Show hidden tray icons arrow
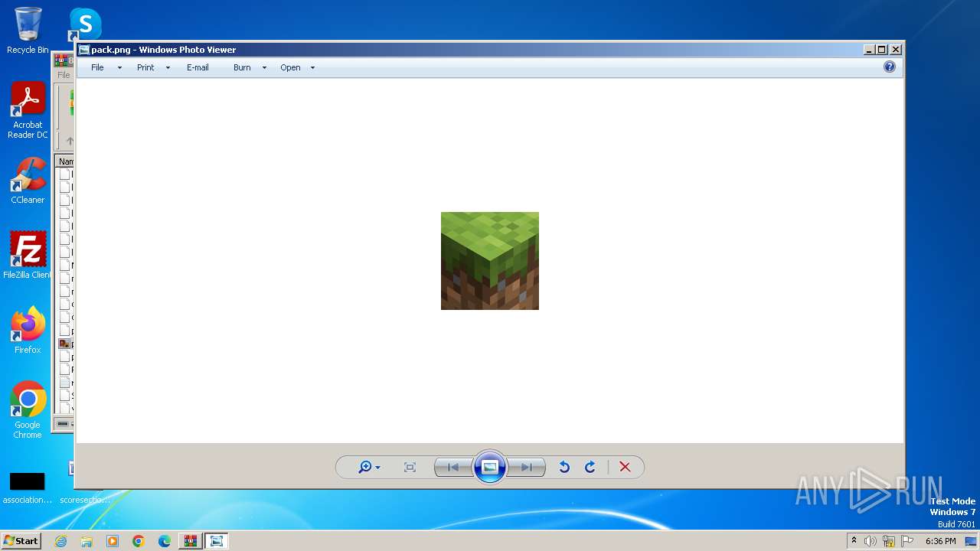This screenshot has width=980, height=551. [854, 540]
